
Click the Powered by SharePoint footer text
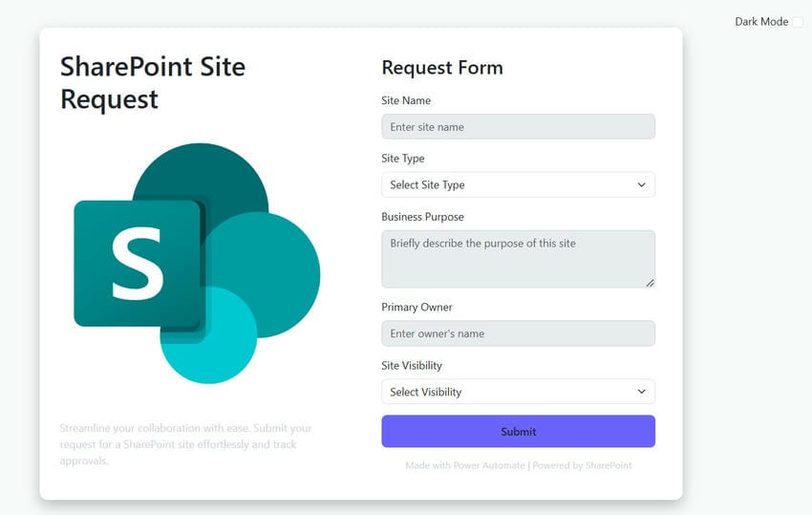click(582, 466)
